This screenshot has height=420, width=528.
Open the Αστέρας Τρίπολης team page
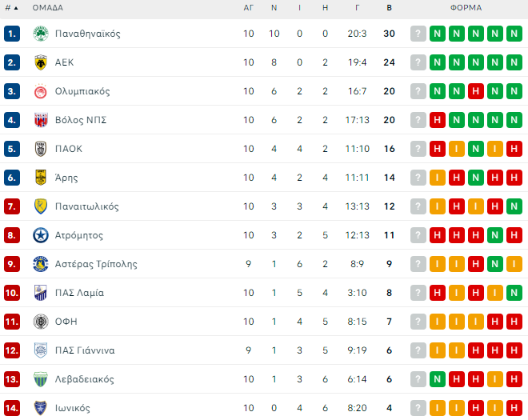(x=96, y=264)
